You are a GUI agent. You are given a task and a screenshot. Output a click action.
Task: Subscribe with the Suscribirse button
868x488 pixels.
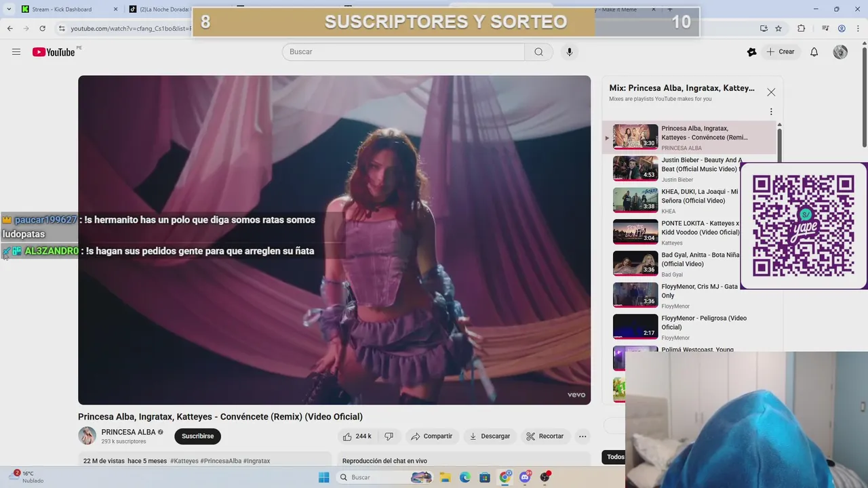coord(197,436)
